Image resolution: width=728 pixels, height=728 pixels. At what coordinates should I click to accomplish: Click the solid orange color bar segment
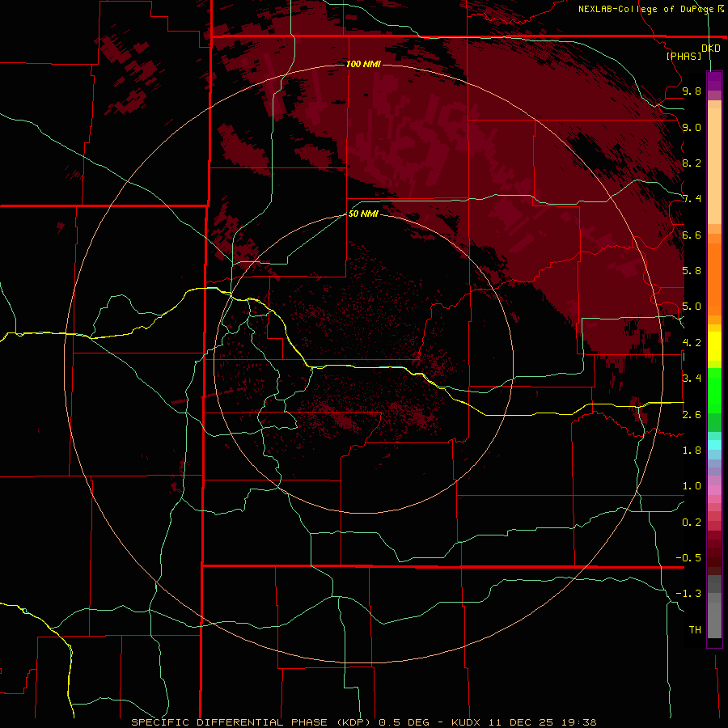(x=714, y=279)
